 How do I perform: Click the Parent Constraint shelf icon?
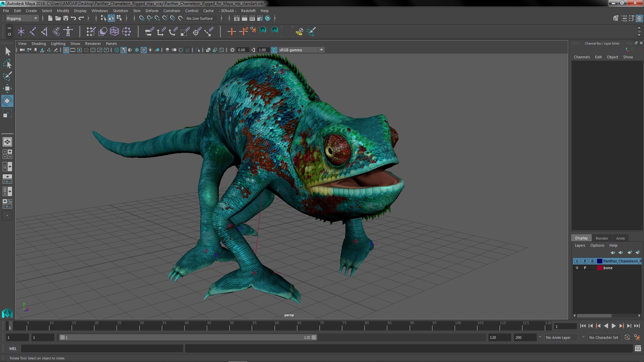pyautogui.click(x=149, y=32)
